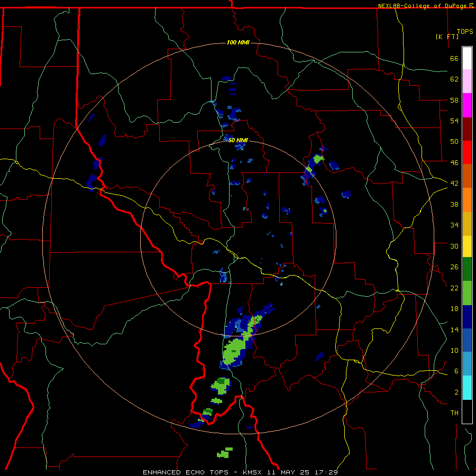Click the '[K FT]' units label
This screenshot has width=476, height=476.
[447, 36]
